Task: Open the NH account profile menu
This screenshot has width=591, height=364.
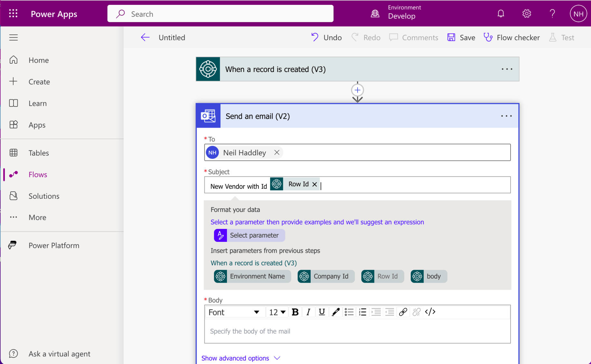Action: click(x=578, y=14)
